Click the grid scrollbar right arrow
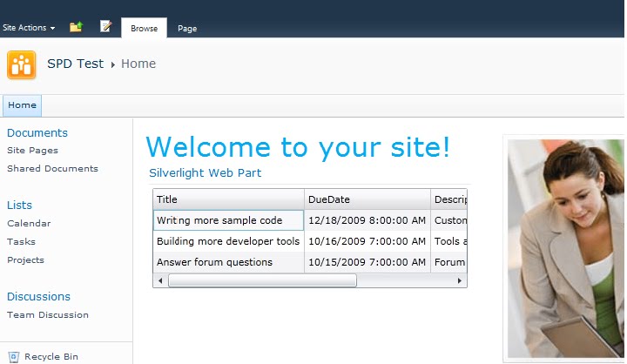Image resolution: width=627 pixels, height=364 pixels. tap(460, 280)
